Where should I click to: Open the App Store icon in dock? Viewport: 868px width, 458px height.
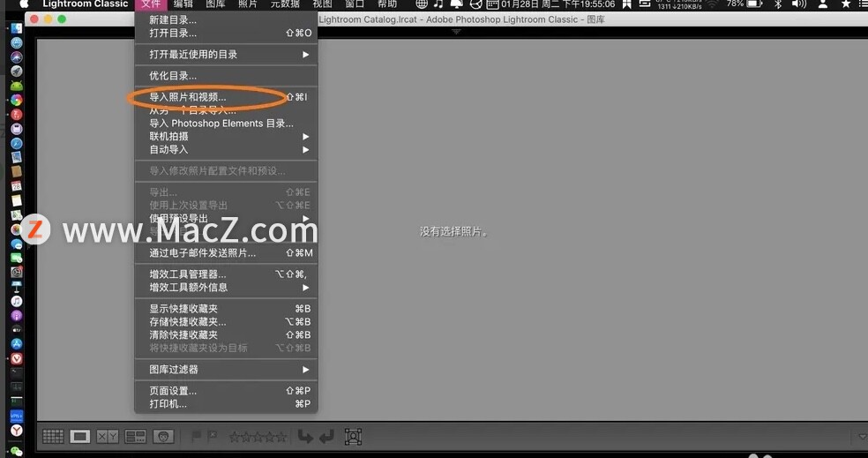17,344
